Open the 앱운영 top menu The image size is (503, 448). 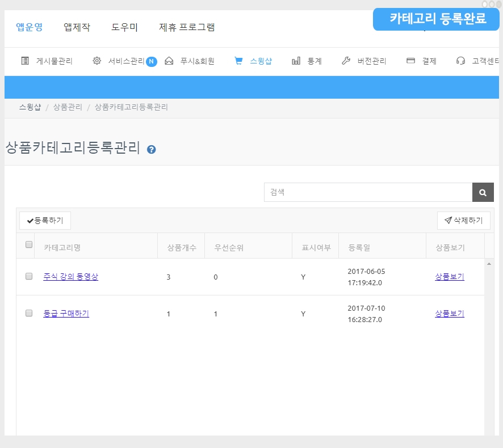coord(29,27)
